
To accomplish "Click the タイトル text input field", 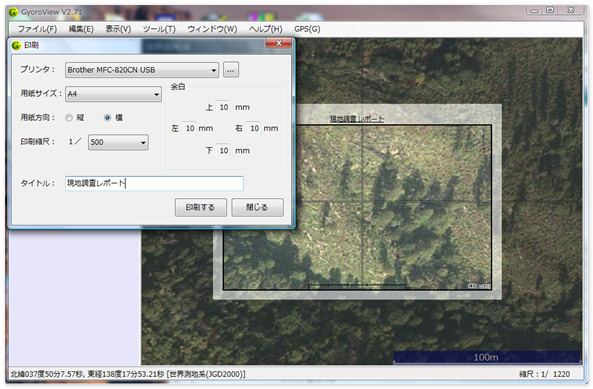I will (154, 183).
